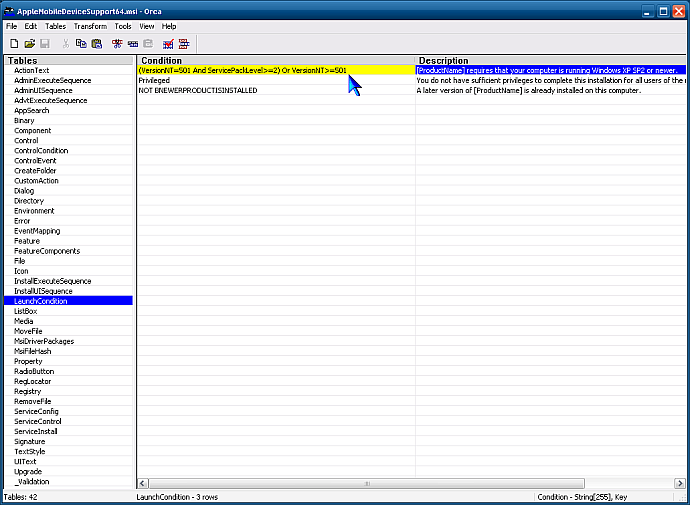The width and height of the screenshot is (690, 505).
Task: Select the highlighted LaunchCondition table
Action: point(68,301)
